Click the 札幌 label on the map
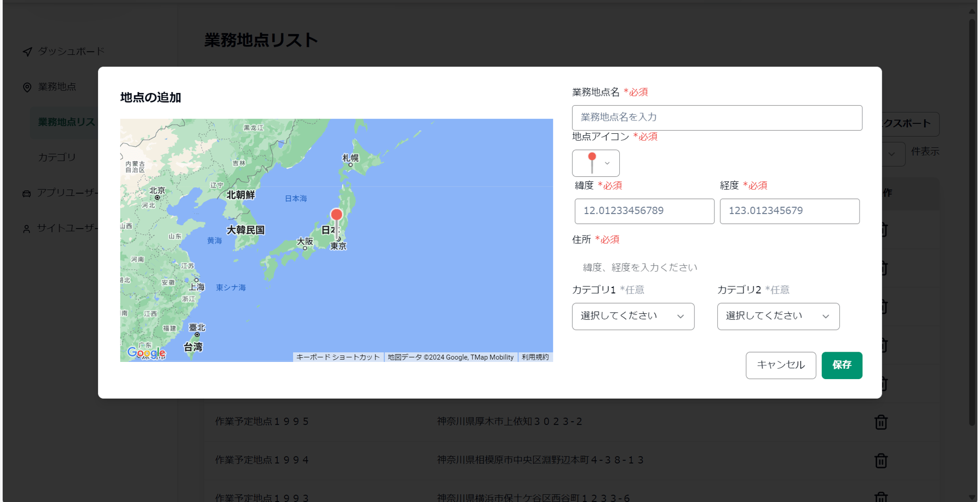 (350, 158)
